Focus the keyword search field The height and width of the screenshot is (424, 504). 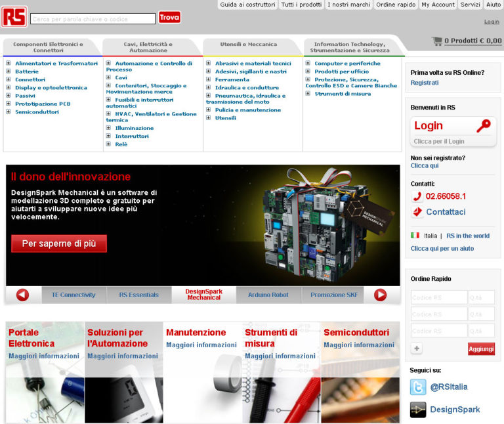tap(93, 19)
